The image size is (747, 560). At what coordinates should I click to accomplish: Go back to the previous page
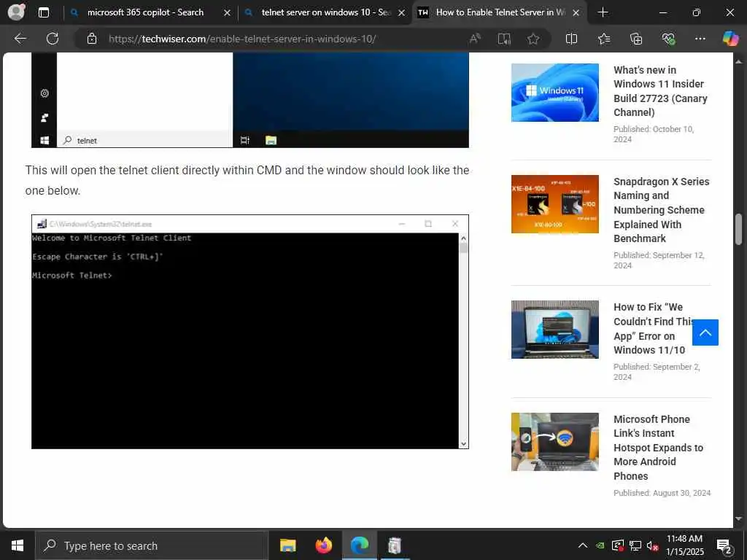coord(20,39)
